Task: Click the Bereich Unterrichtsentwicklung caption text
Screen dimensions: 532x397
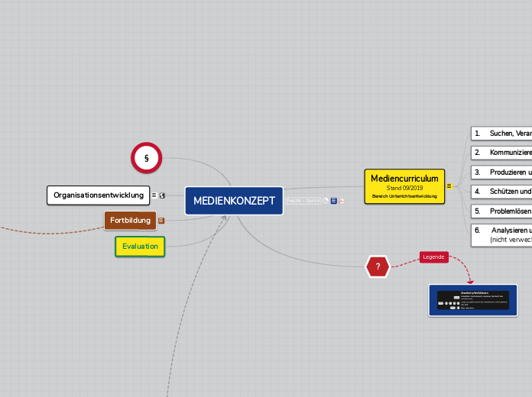Action: (x=404, y=196)
